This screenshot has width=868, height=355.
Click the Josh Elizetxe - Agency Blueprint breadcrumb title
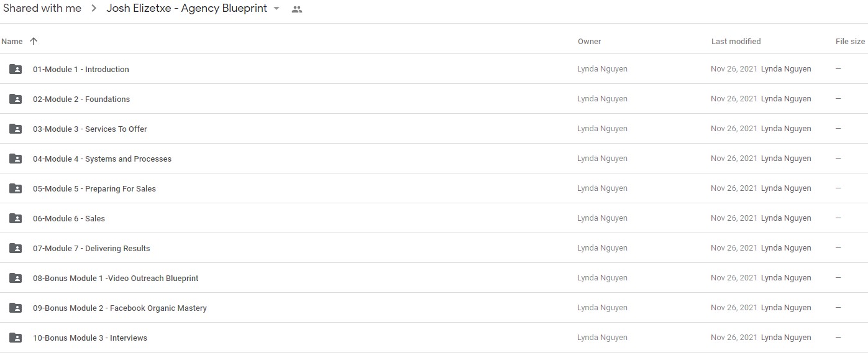pos(186,9)
